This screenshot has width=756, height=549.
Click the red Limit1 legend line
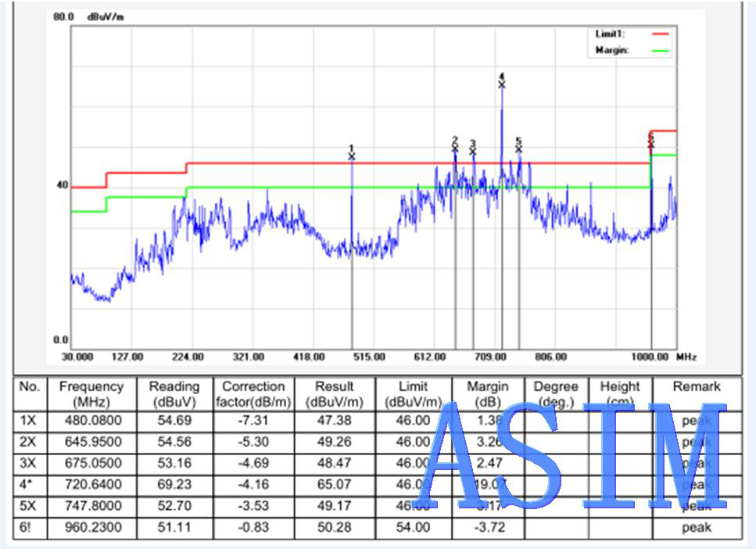tap(660, 34)
